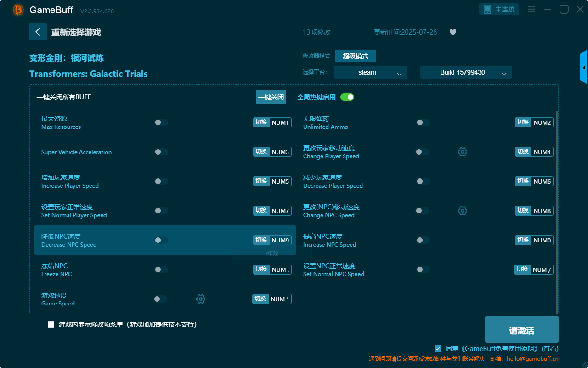Click the 超级模式 mode button
Screen dimensions: 588x368
(356, 56)
